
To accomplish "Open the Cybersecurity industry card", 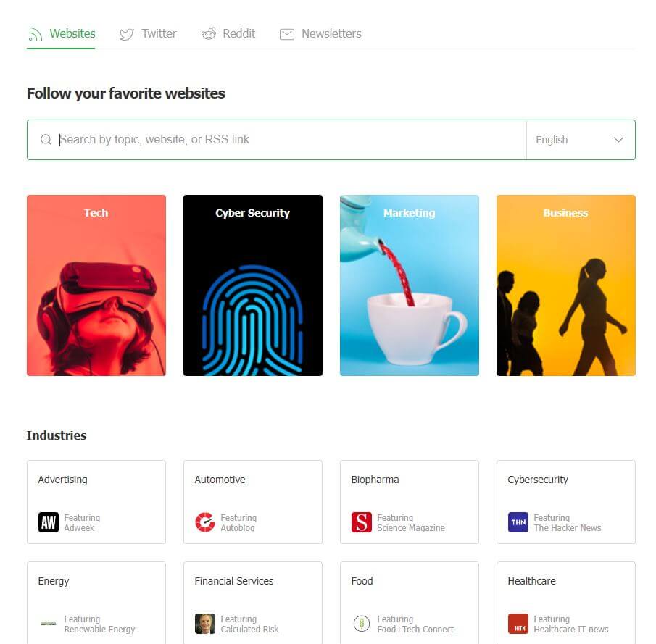I will coord(565,502).
